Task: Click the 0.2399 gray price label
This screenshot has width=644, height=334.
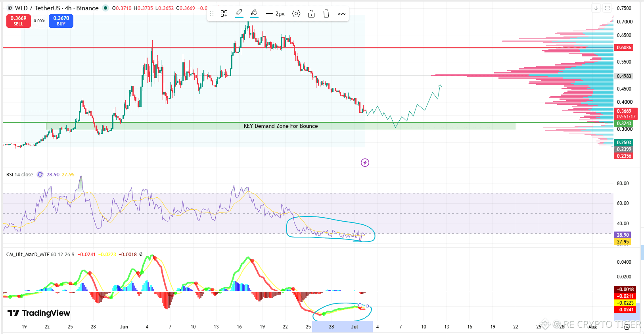Action: click(x=624, y=149)
